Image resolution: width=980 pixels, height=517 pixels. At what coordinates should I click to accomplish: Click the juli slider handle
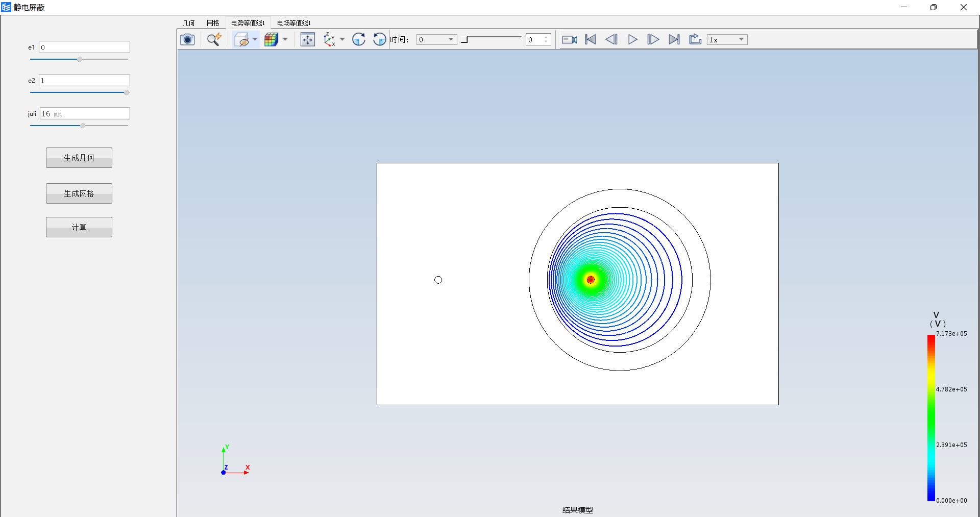coord(83,126)
